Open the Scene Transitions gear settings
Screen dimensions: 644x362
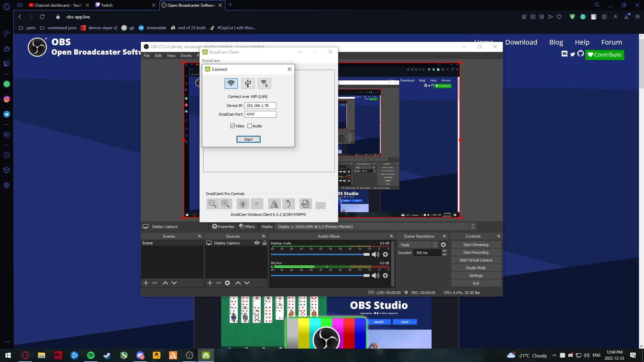(443, 245)
